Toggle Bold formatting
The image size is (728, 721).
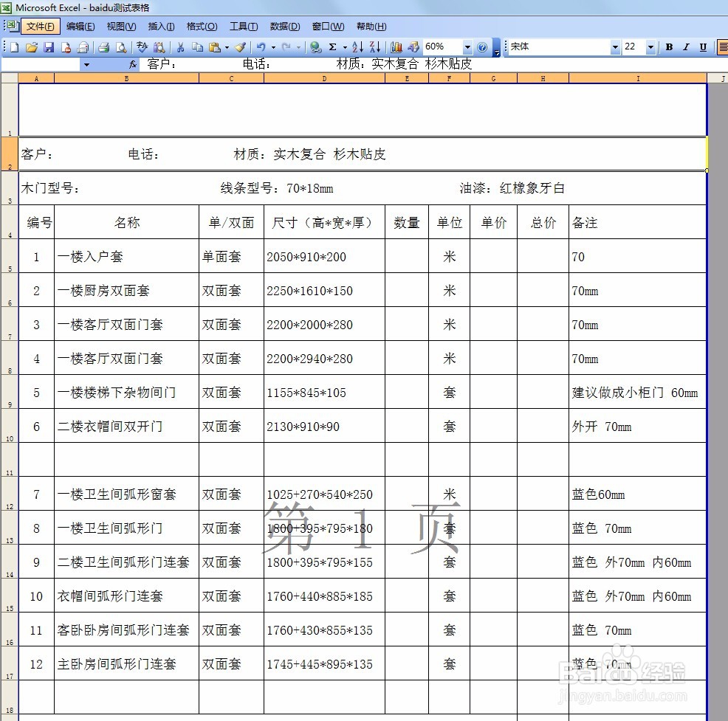click(669, 46)
